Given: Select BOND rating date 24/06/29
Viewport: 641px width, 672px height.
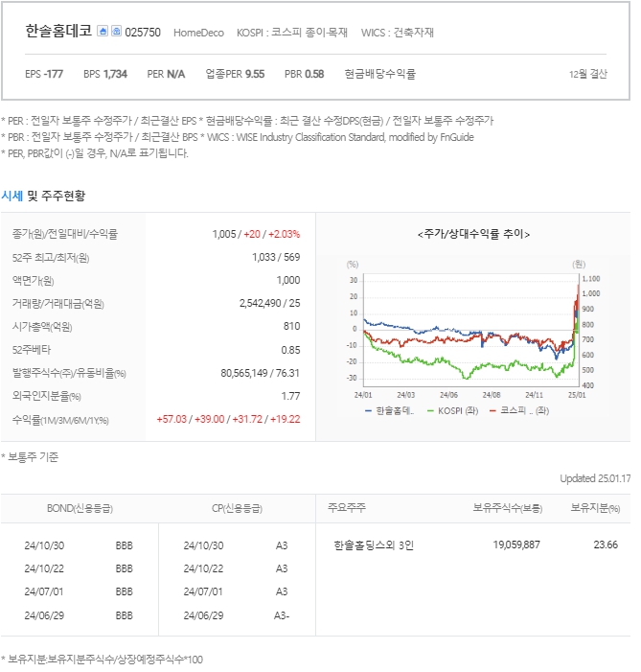Looking at the screenshot, I should [44, 615].
